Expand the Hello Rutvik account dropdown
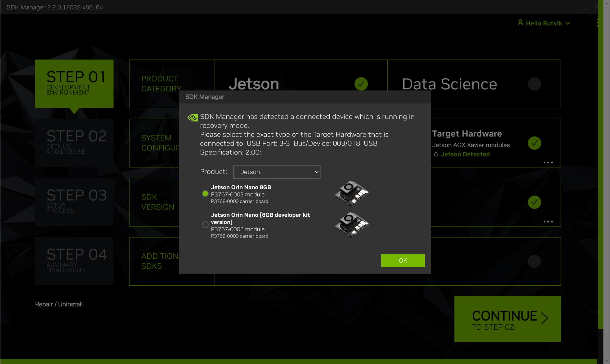Screen dimensions: 610x364 [x=568, y=24]
